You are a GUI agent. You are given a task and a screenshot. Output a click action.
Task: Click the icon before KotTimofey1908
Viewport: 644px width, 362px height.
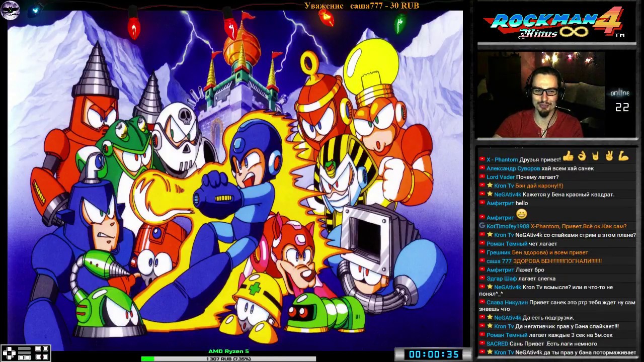(482, 226)
